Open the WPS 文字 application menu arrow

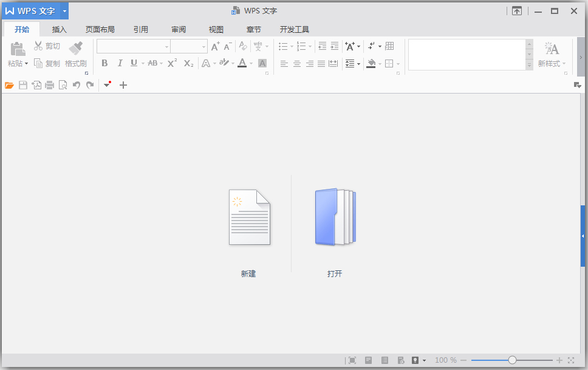[x=64, y=12]
